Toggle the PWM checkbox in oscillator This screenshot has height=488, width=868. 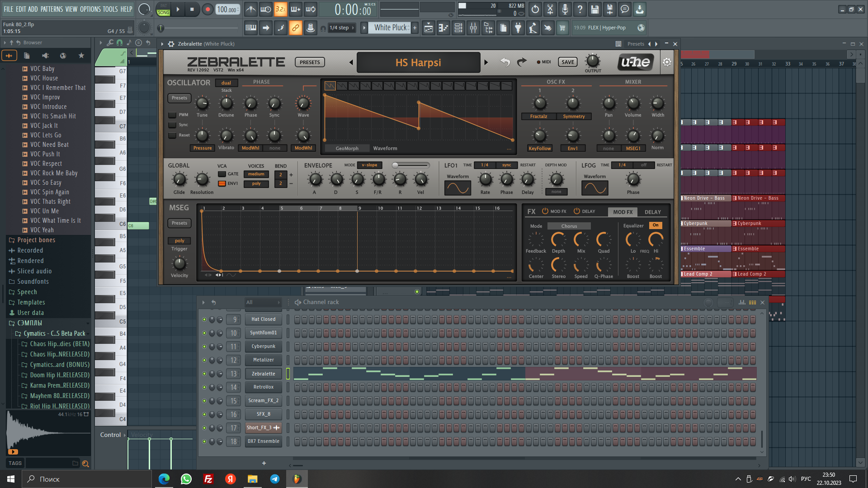[172, 115]
